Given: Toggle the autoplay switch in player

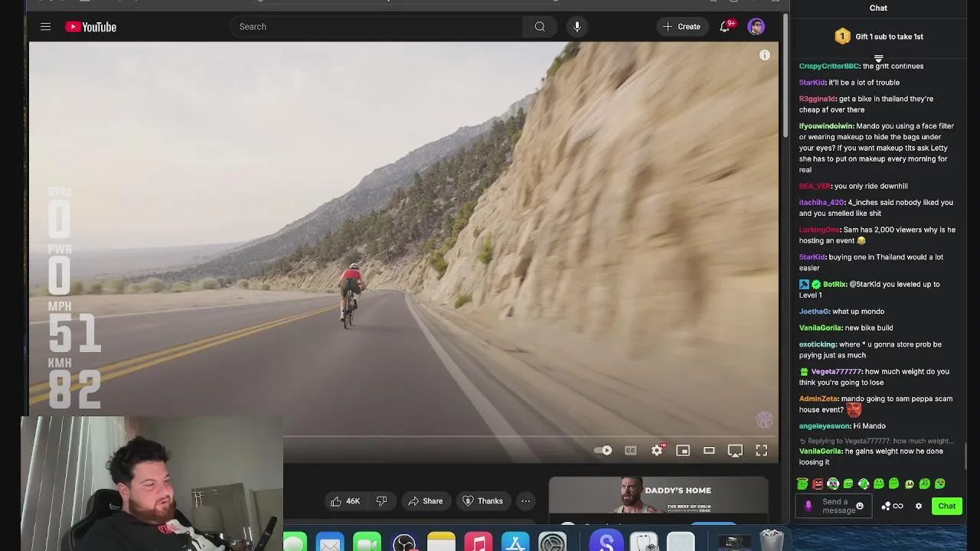Looking at the screenshot, I should pyautogui.click(x=603, y=451).
